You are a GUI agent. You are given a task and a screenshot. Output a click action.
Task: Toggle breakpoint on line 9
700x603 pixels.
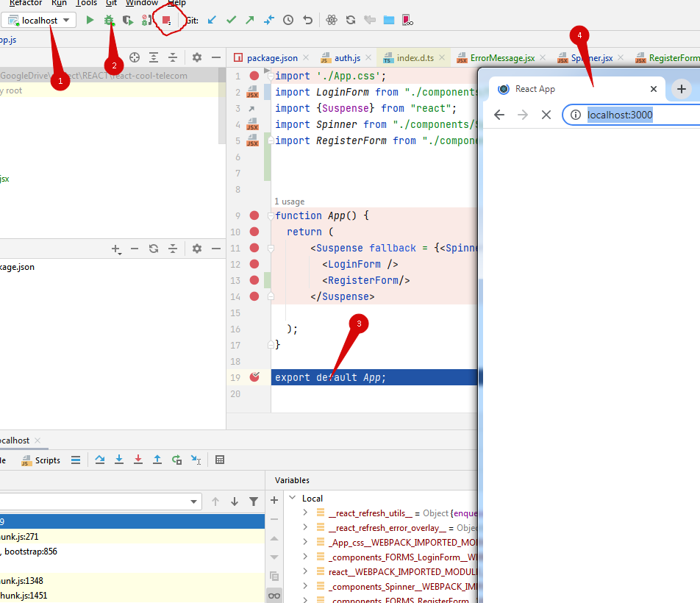254,215
